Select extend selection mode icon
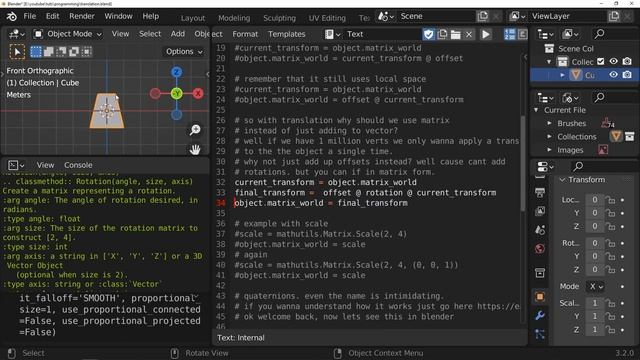Screen dimensions: 640x360 pos(49,52)
